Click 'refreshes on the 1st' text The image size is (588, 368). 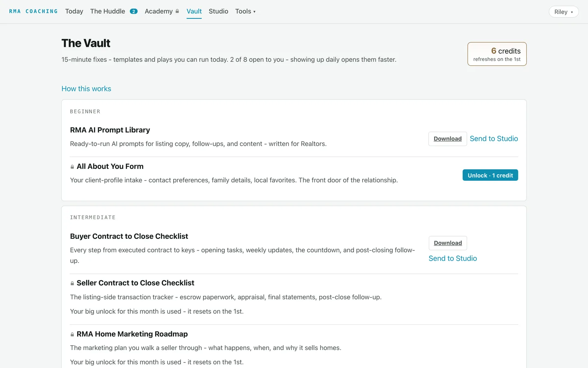(497, 59)
